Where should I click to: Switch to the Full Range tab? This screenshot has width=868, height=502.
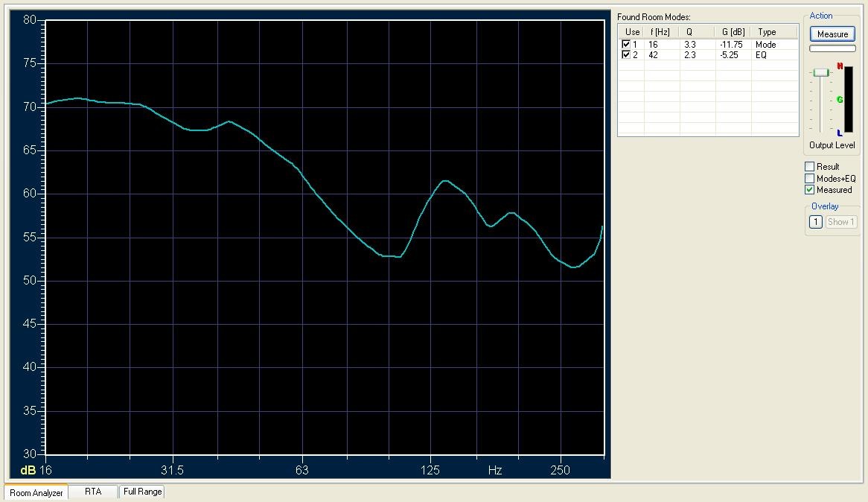tap(142, 492)
